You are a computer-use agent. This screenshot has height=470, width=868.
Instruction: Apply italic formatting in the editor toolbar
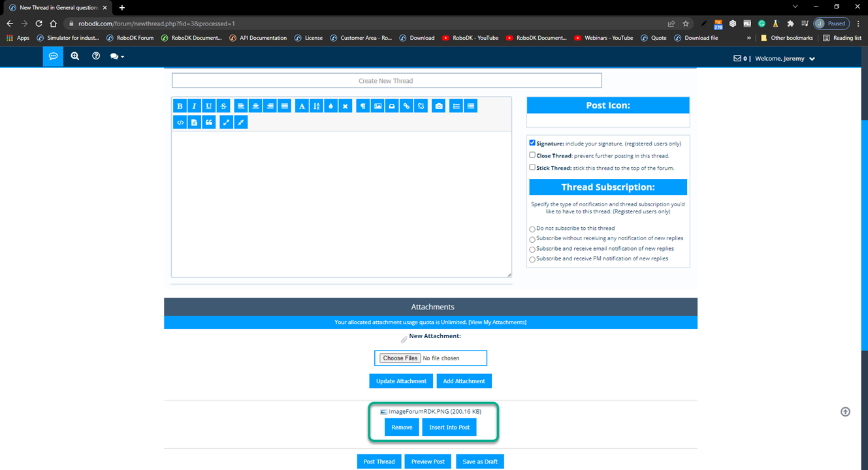tap(194, 106)
